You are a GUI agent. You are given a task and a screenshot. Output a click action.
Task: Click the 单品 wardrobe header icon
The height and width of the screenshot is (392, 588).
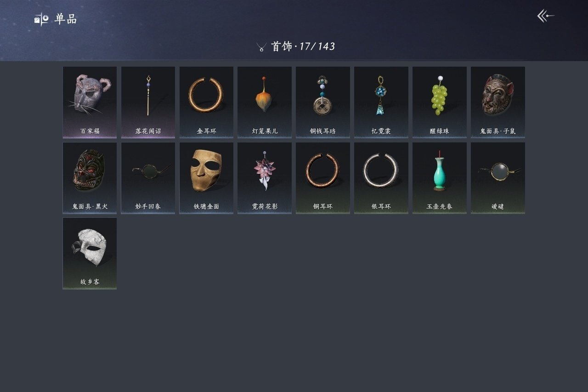(x=41, y=19)
